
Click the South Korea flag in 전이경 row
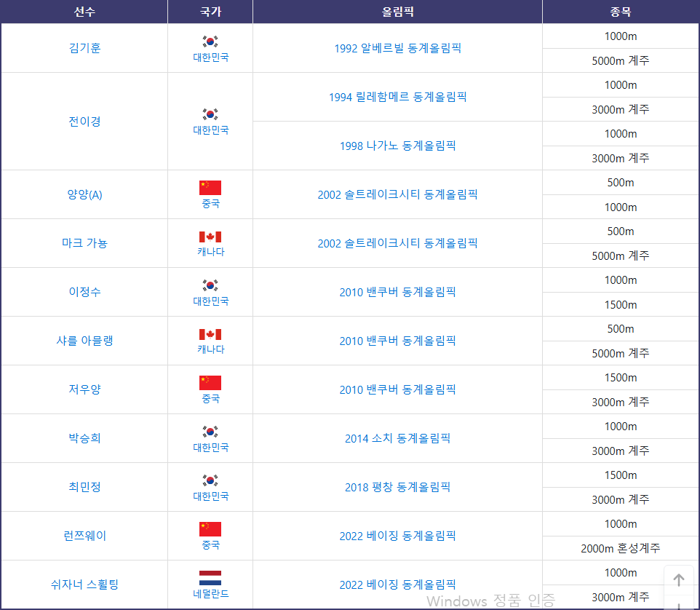pos(210,114)
